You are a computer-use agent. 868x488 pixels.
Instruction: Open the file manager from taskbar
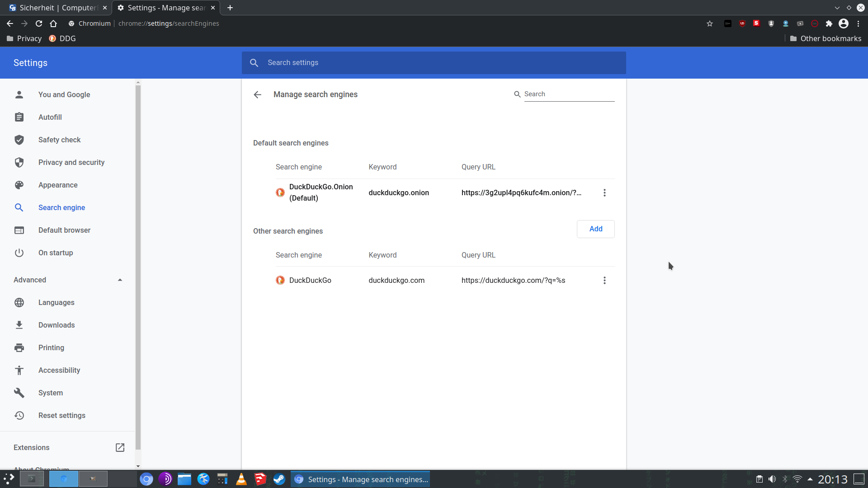[184, 479]
